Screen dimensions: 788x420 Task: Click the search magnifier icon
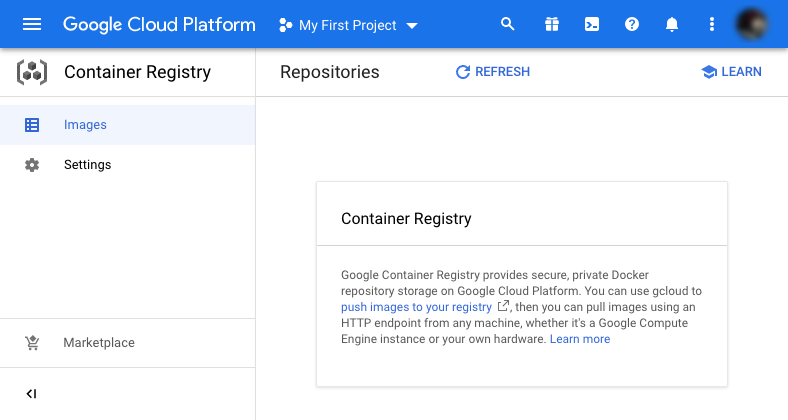click(x=508, y=24)
